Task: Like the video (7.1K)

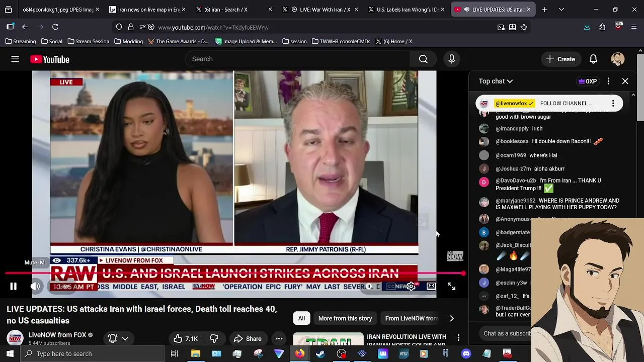Action: 185,339
